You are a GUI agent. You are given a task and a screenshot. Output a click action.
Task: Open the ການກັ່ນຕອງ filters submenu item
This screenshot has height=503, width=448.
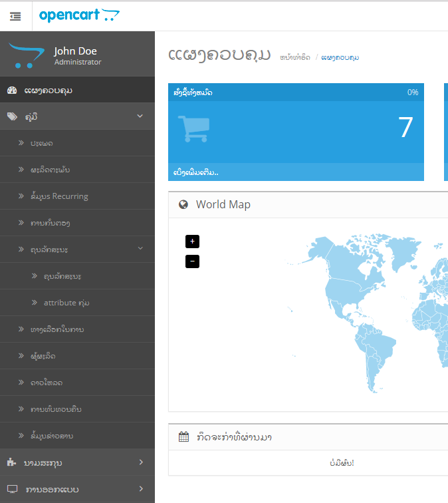(x=77, y=223)
